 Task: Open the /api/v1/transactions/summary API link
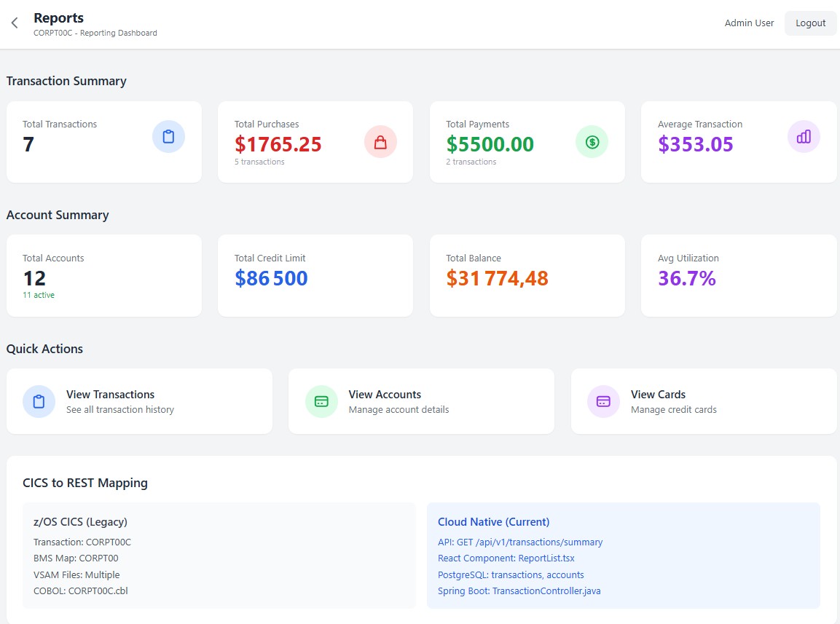click(520, 542)
